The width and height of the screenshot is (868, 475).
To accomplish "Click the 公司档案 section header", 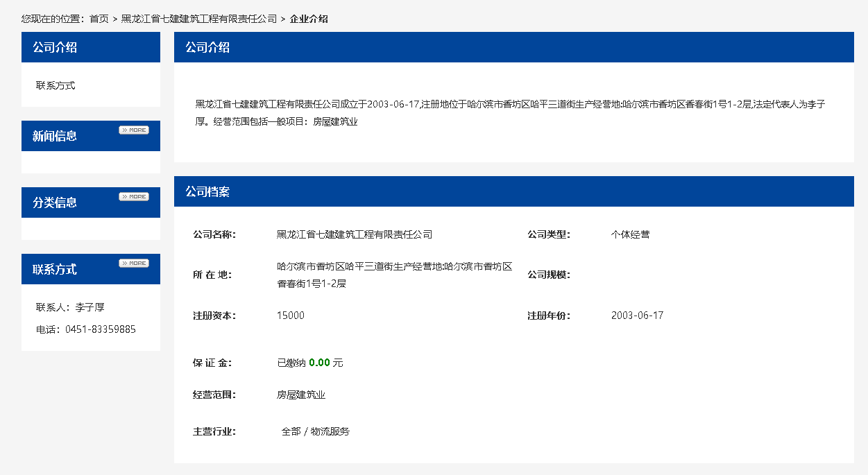I will pyautogui.click(x=514, y=191).
